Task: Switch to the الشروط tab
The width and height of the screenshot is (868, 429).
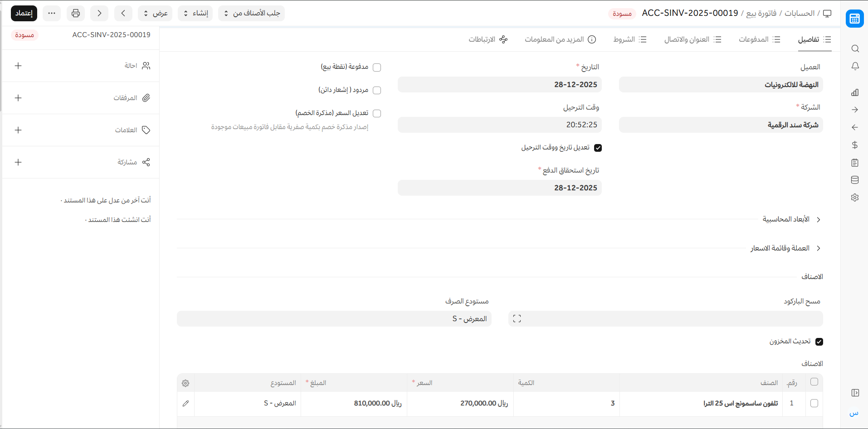Action: [x=629, y=39]
